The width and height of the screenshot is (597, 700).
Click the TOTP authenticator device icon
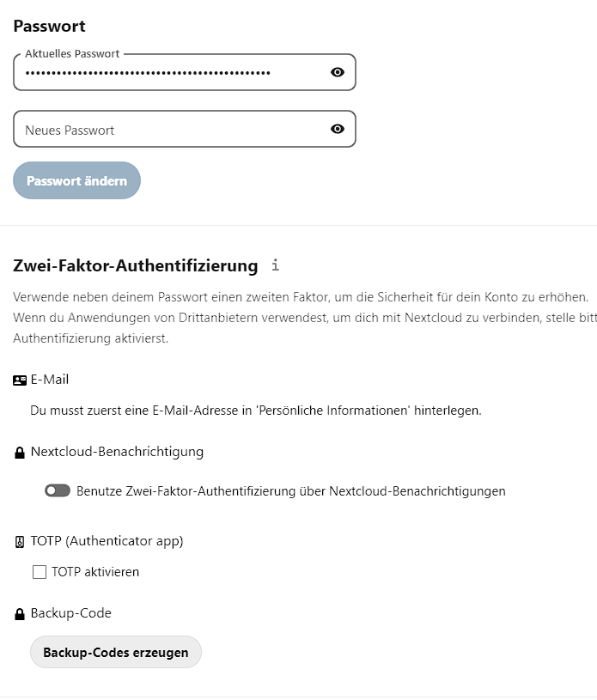coord(20,542)
